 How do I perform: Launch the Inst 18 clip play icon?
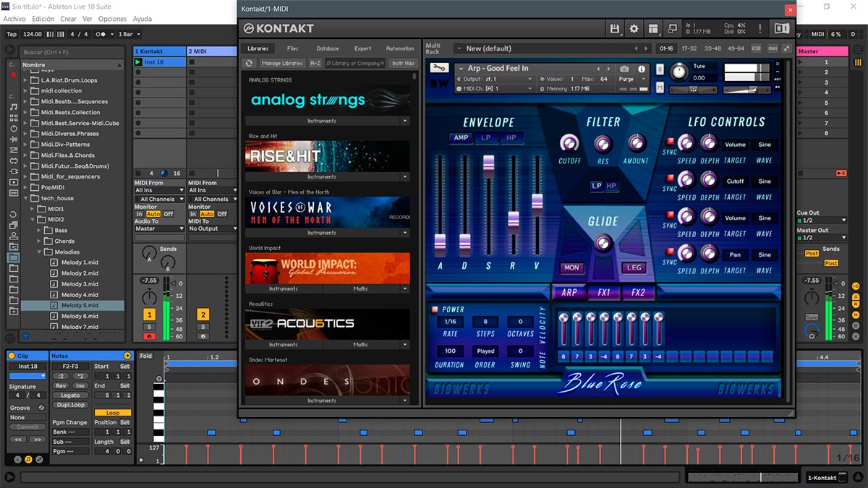click(x=138, y=63)
